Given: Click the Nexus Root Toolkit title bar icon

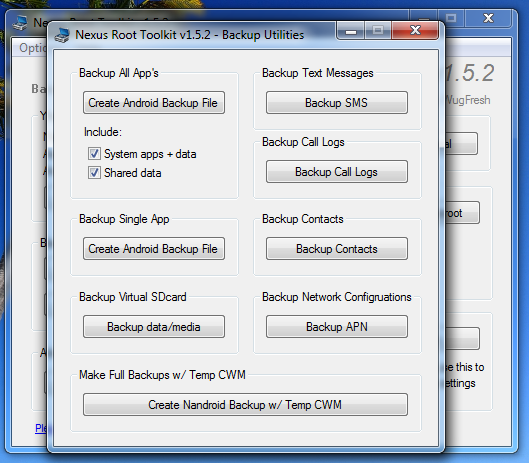Looking at the screenshot, I should 62,35.
